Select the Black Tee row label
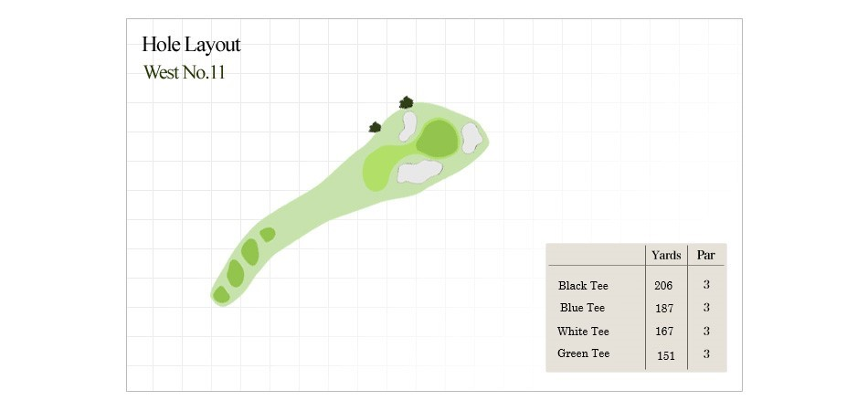Viewport: 868px width, 411px height. click(583, 286)
